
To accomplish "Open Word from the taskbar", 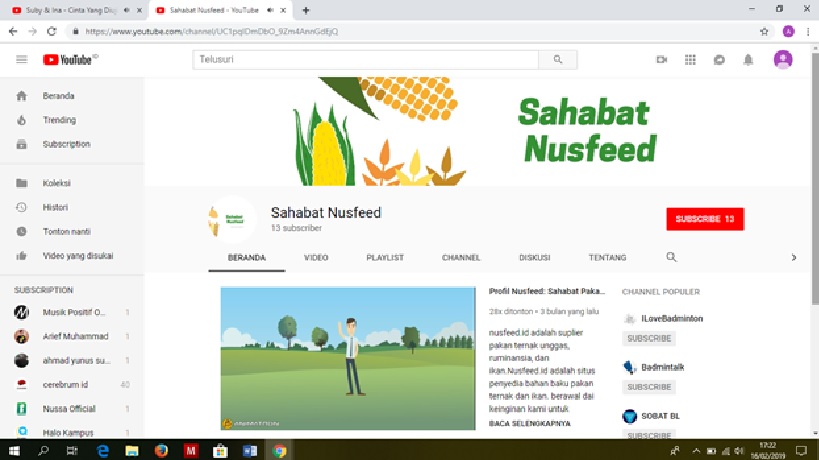I will tap(250, 450).
